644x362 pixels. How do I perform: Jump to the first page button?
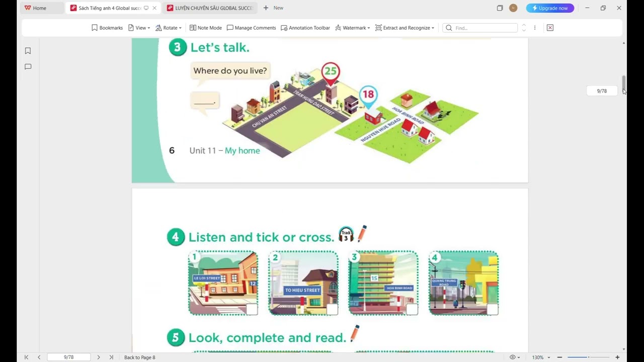[x=26, y=357]
